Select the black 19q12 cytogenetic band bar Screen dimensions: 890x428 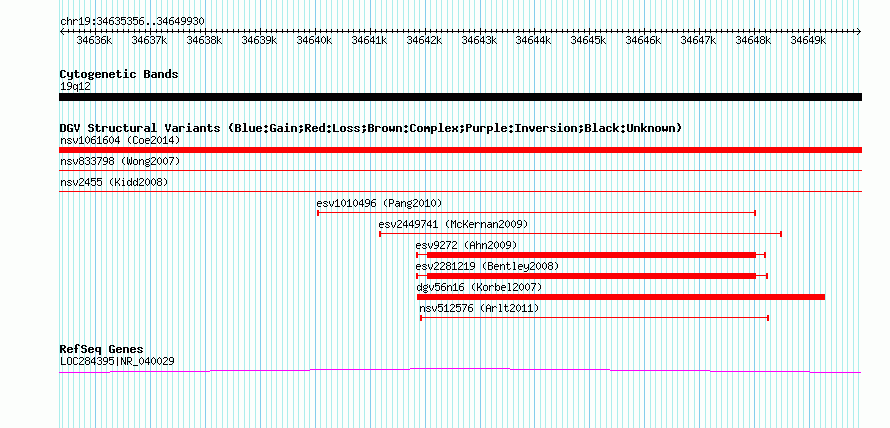point(460,97)
